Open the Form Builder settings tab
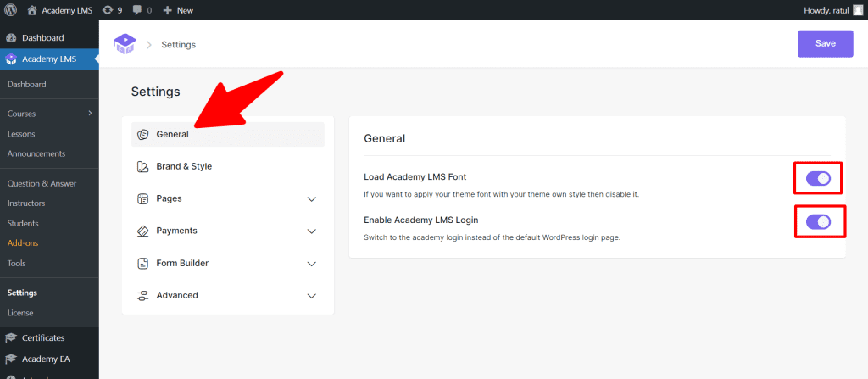Viewport: 868px width, 379px height. [227, 263]
